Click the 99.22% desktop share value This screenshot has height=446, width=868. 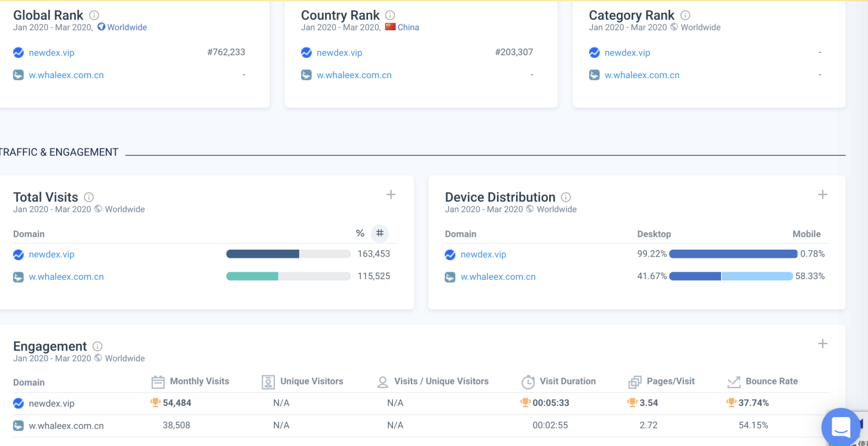652,254
